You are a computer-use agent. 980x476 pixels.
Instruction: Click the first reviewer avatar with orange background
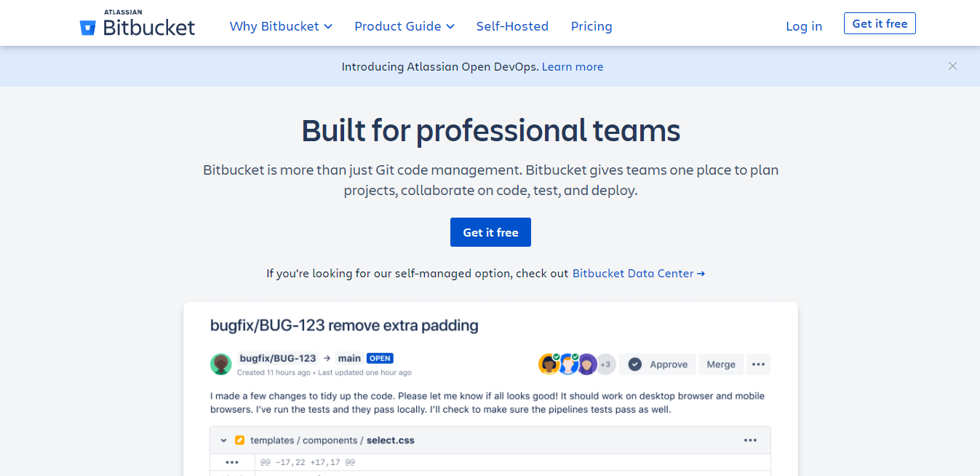tap(549, 364)
